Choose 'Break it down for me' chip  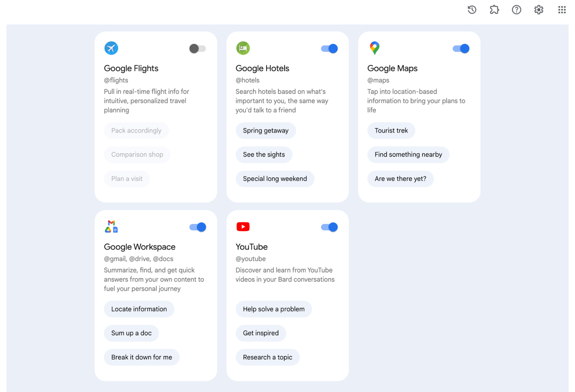142,357
